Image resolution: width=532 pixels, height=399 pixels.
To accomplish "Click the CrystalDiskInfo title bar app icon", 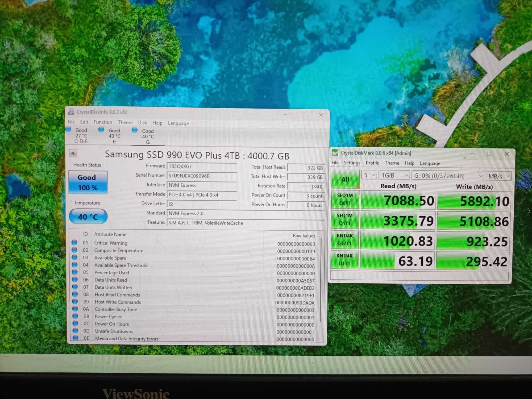I will click(71, 111).
